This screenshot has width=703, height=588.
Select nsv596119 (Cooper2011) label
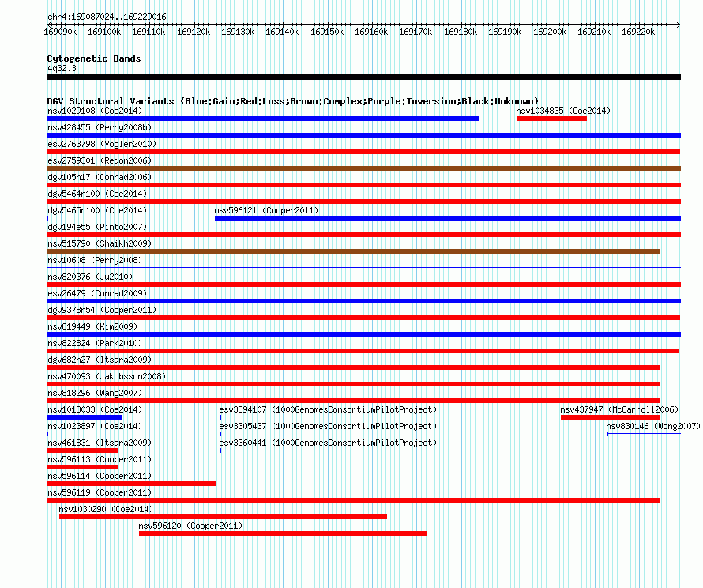pyautogui.click(x=100, y=492)
